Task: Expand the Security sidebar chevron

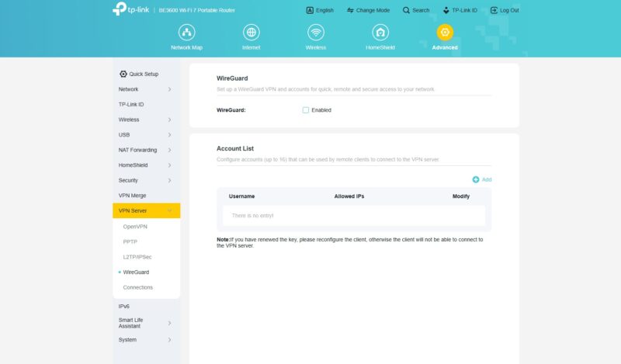Action: (x=169, y=180)
